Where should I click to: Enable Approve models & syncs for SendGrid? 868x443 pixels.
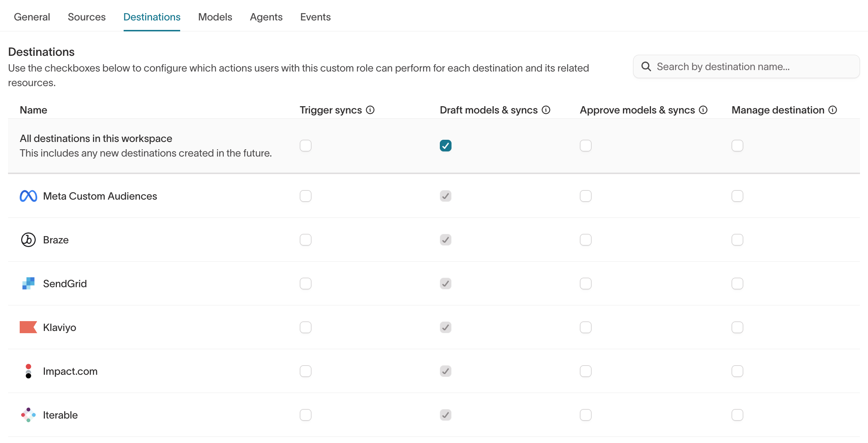tap(586, 284)
